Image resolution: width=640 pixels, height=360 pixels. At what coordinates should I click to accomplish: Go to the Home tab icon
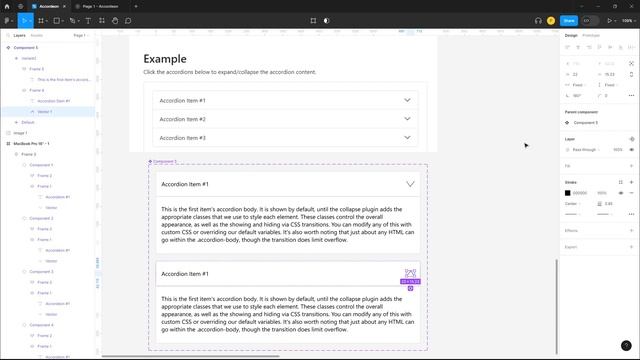click(x=7, y=7)
